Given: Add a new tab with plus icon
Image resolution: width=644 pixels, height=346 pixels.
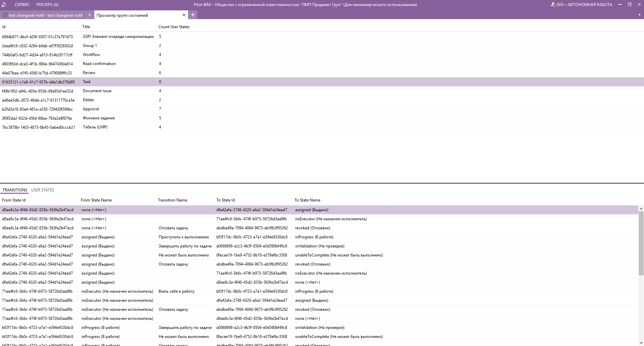Looking at the screenshot, I should (x=193, y=15).
